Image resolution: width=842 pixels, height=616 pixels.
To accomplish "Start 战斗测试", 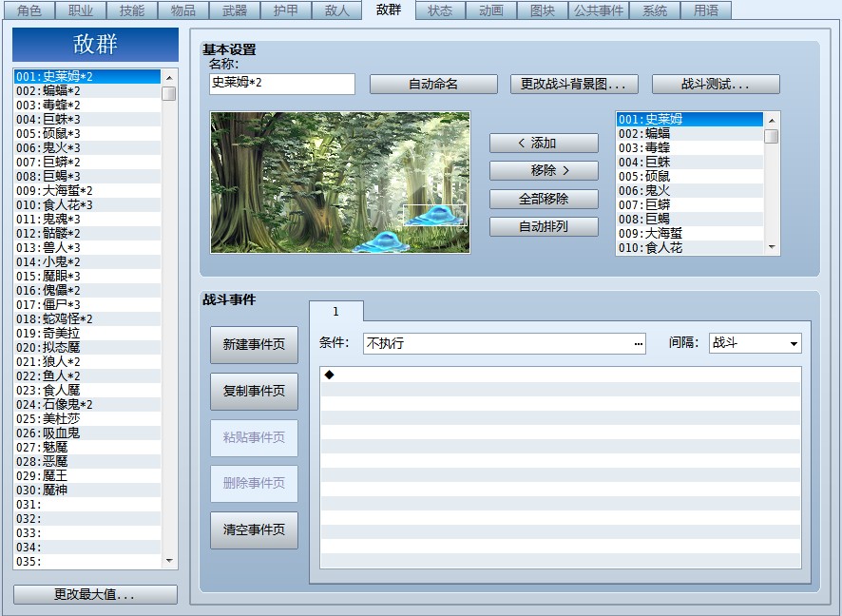I will (x=716, y=84).
